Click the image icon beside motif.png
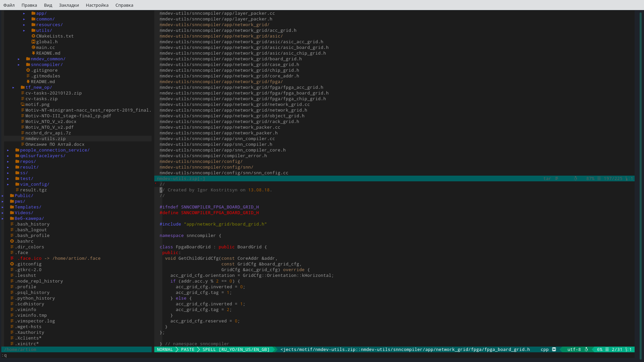Image resolution: width=644 pixels, height=362 pixels. tap(23, 105)
